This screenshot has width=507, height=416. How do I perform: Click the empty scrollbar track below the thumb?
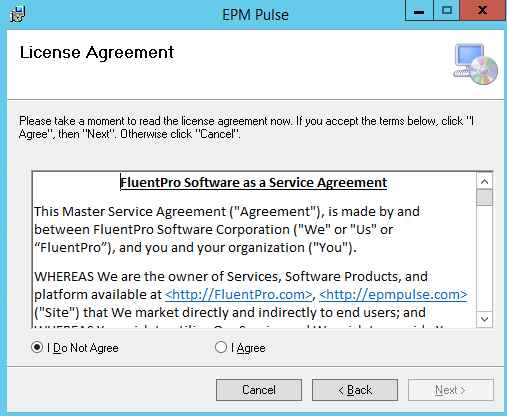[484, 258]
